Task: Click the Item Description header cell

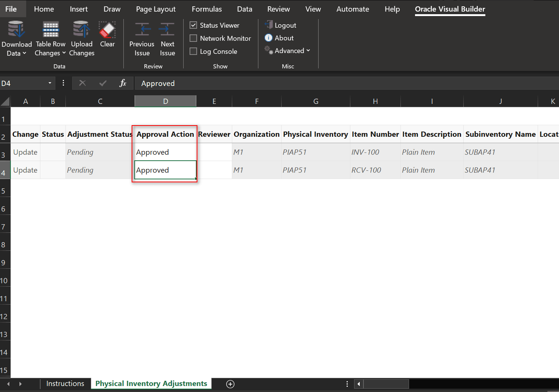Action: [x=432, y=134]
